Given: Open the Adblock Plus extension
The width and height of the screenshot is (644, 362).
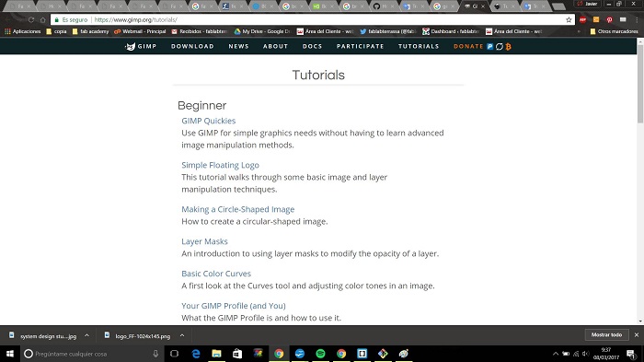Looking at the screenshot, I should [x=582, y=19].
